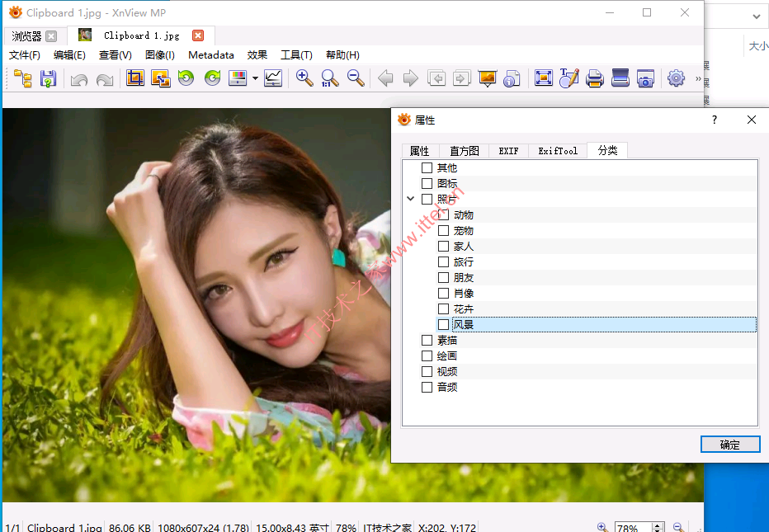Open the 帮助(H) menu
This screenshot has height=532, width=769.
[342, 55]
